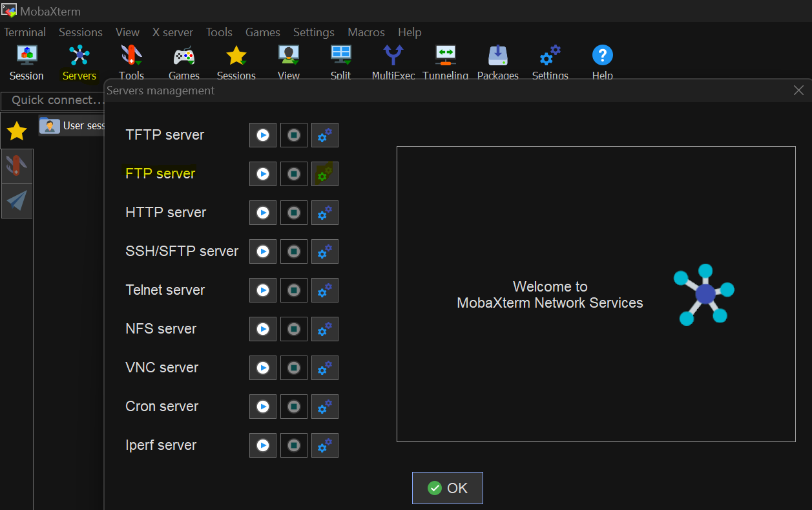This screenshot has width=812, height=510.
Task: Start the Telnet server
Action: (263, 290)
